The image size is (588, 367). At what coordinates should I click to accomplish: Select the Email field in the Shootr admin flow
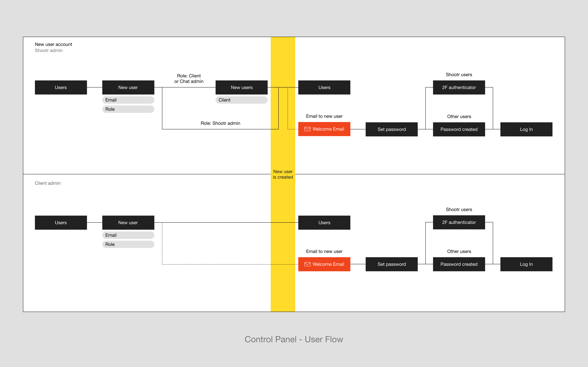[128, 100]
